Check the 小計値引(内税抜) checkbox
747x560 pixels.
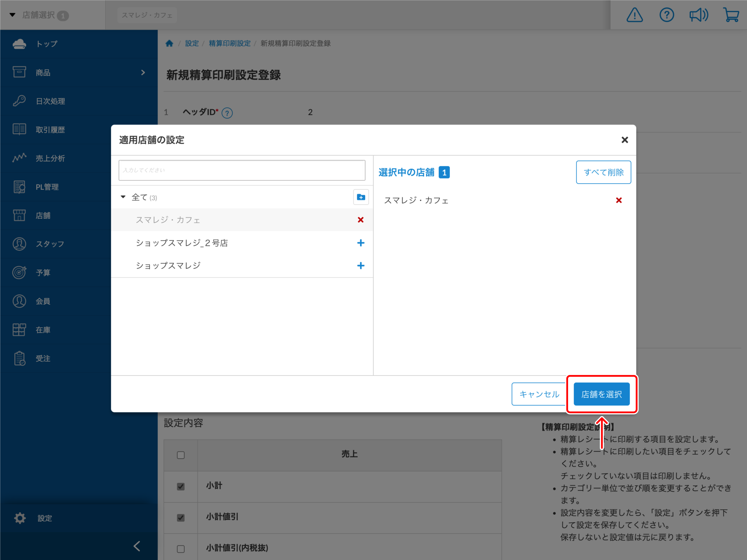click(x=181, y=549)
